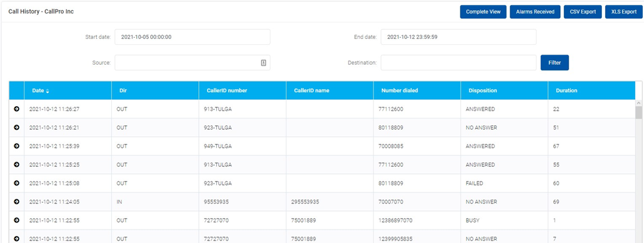Click the CallerID name column header

[x=329, y=91]
